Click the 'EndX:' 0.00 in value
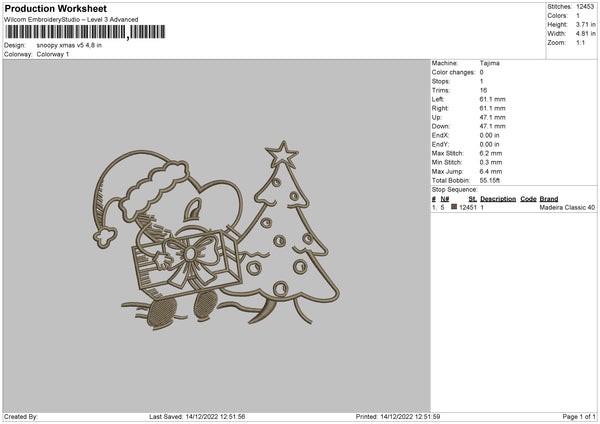 click(x=489, y=135)
